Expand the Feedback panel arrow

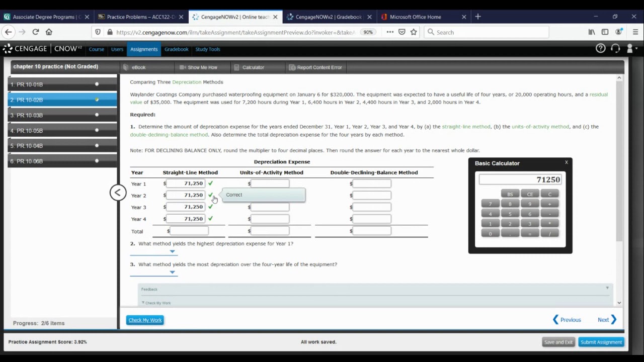point(607,288)
